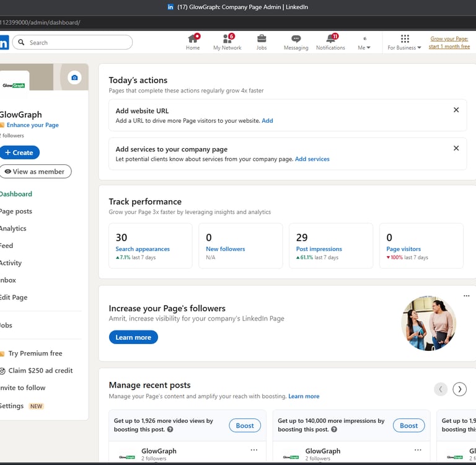Select Page posts in the sidebar

click(x=15, y=211)
